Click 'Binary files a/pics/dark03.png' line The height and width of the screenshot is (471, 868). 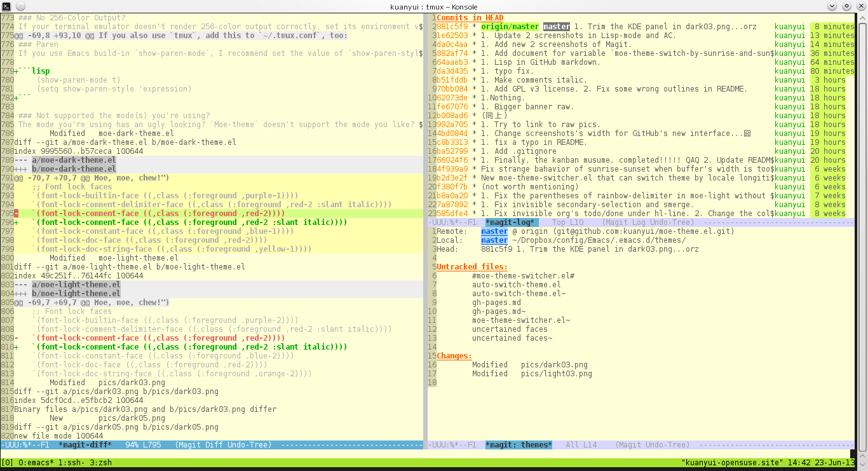145,409
